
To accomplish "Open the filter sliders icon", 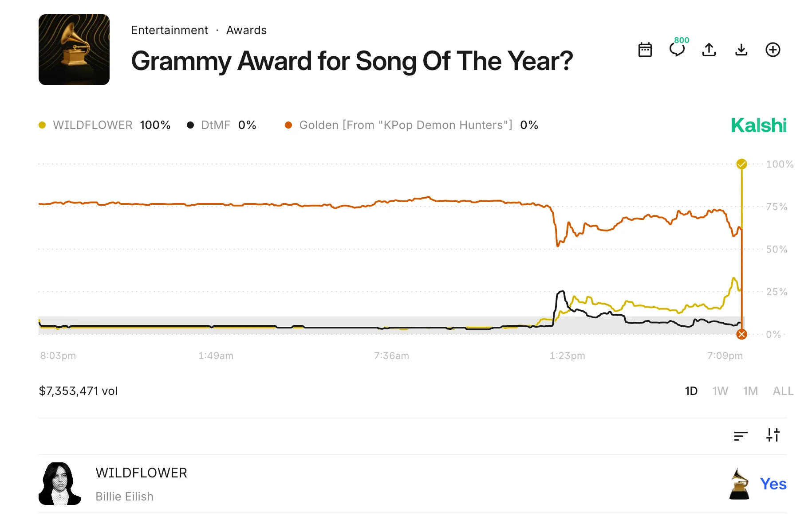I will pos(773,435).
